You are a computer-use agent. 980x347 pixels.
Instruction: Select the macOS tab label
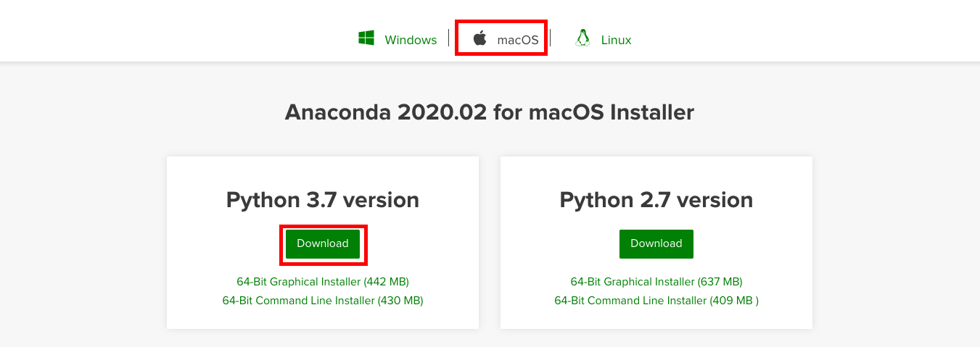518,40
